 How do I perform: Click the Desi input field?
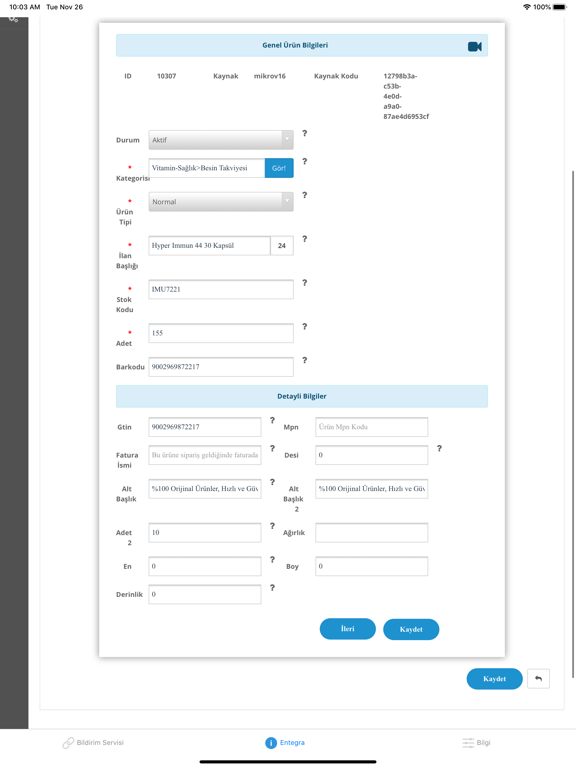click(x=372, y=455)
